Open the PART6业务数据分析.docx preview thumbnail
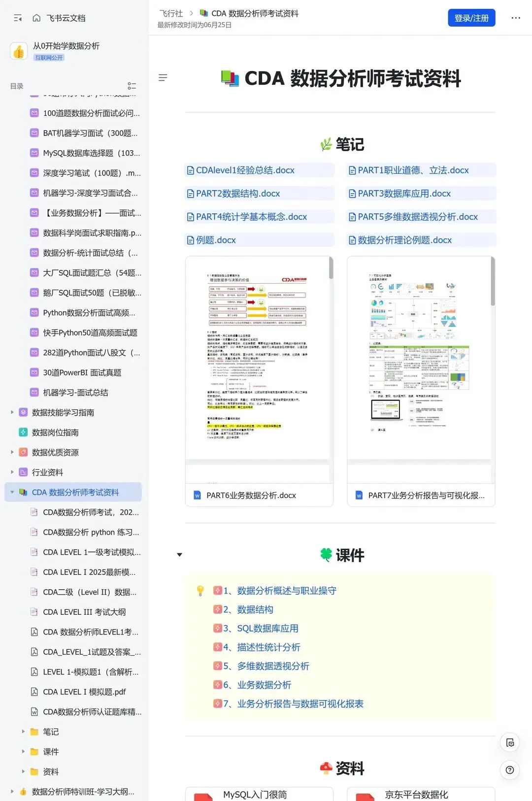The image size is (532, 801). (257, 369)
